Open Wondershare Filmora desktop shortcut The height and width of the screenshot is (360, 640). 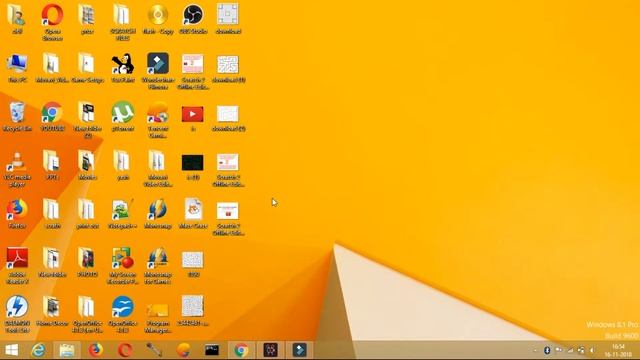click(x=158, y=64)
